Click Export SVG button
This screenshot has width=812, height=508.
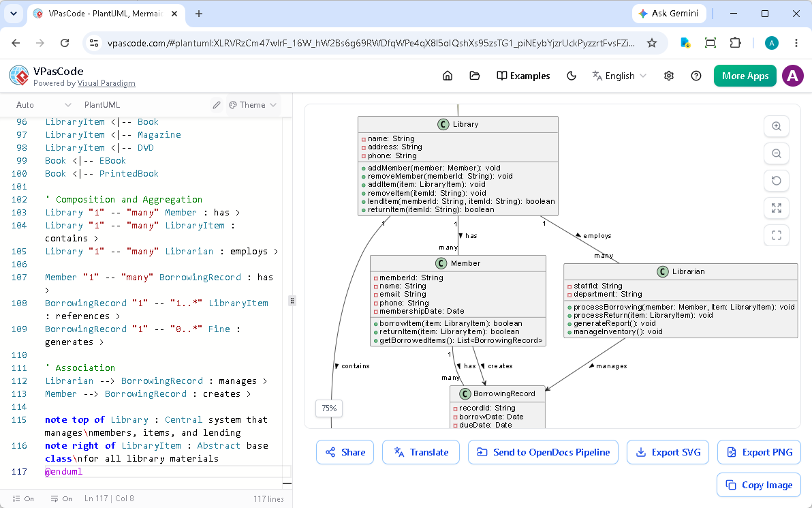click(x=668, y=452)
